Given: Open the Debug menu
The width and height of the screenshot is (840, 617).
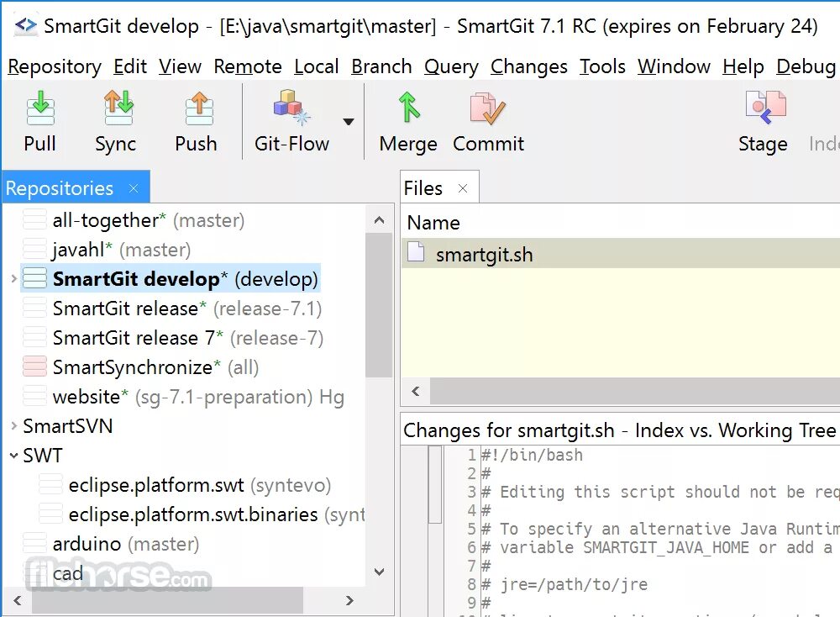Looking at the screenshot, I should (x=806, y=67).
